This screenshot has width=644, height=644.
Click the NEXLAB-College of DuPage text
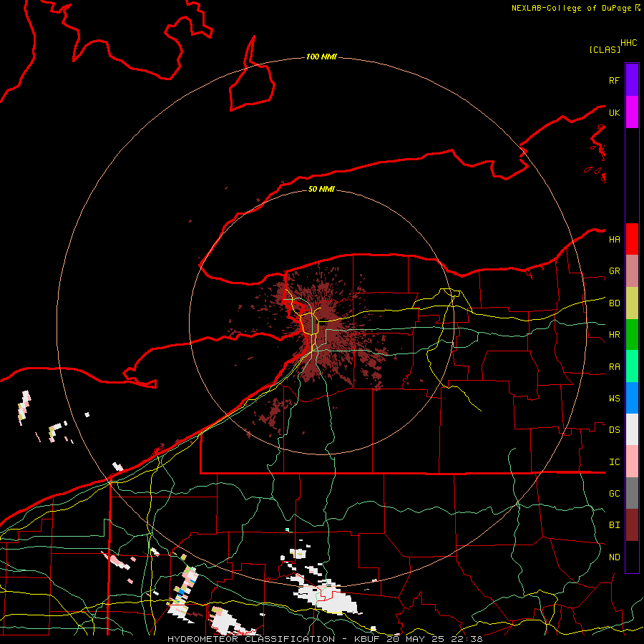click(x=572, y=8)
